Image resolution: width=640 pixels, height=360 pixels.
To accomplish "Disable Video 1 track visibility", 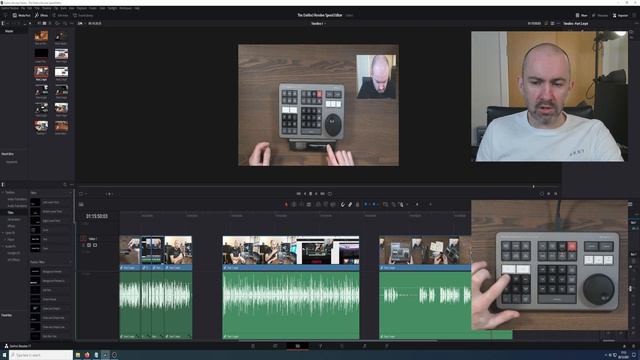I will pyautogui.click(x=95, y=245).
